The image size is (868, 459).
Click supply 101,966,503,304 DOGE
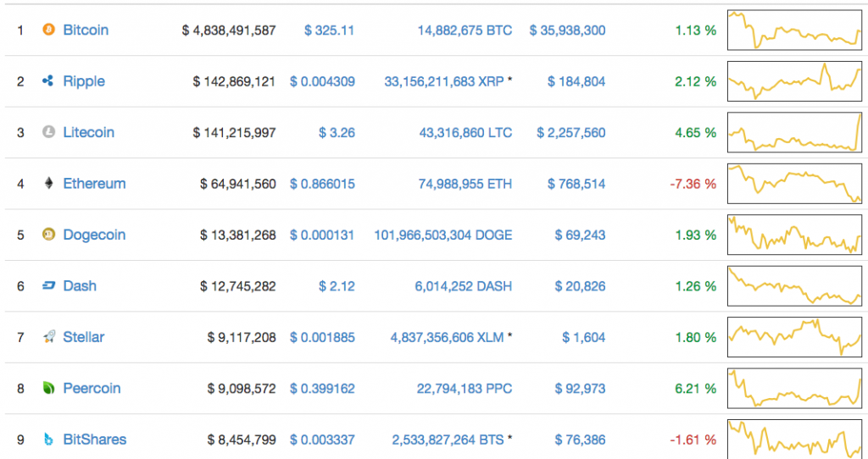tap(443, 235)
